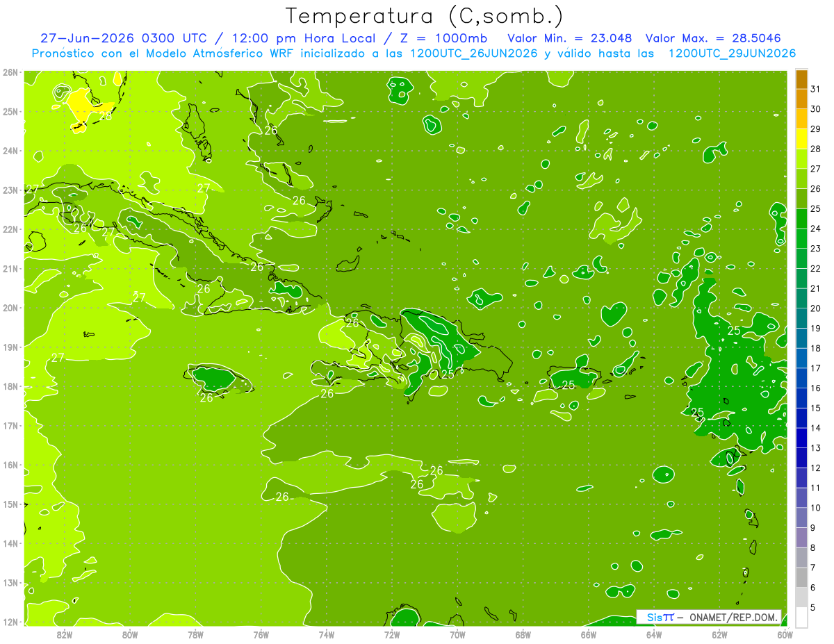Image resolution: width=834 pixels, height=644 pixels.
Task: Pick the orange swatch between 30 and 31
Action: 801,99
